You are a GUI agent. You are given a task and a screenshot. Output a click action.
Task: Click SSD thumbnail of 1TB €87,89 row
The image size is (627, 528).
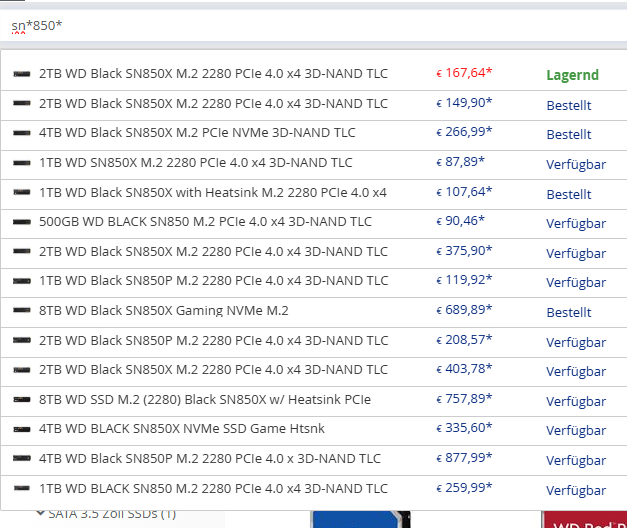tap(22, 163)
